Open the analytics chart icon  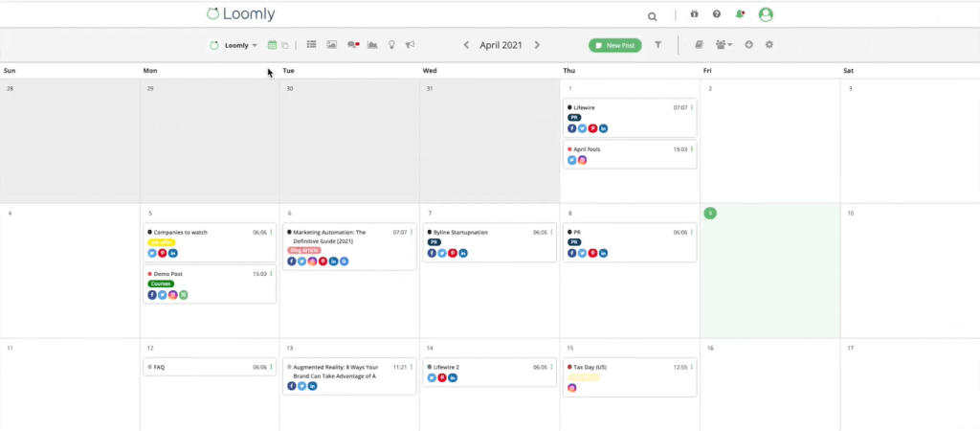[x=372, y=45]
